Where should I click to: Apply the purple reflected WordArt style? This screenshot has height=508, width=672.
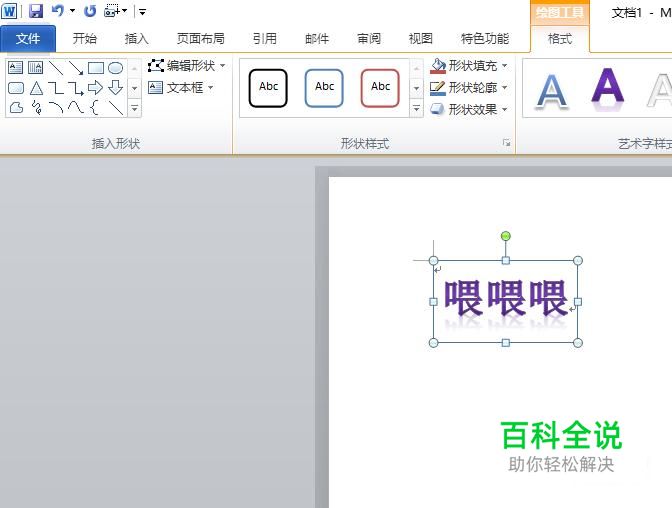point(608,88)
